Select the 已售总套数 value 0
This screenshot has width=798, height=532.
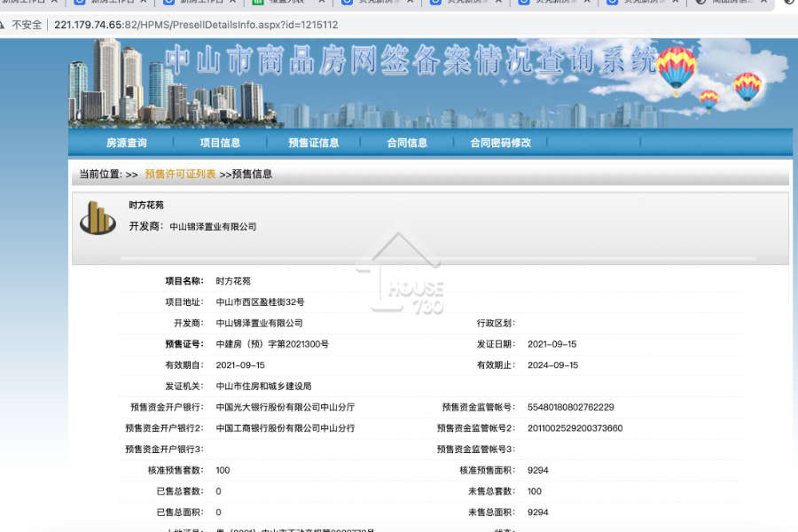[218, 491]
